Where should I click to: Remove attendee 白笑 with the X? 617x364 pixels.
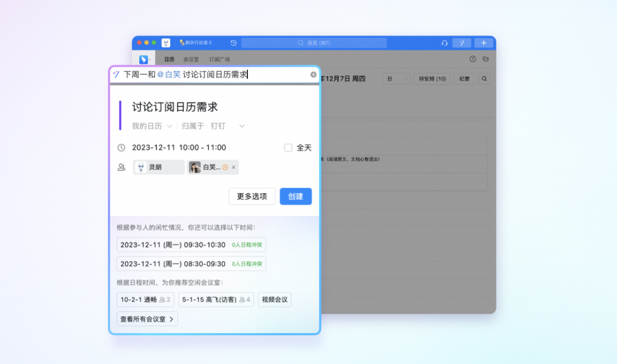[234, 167]
